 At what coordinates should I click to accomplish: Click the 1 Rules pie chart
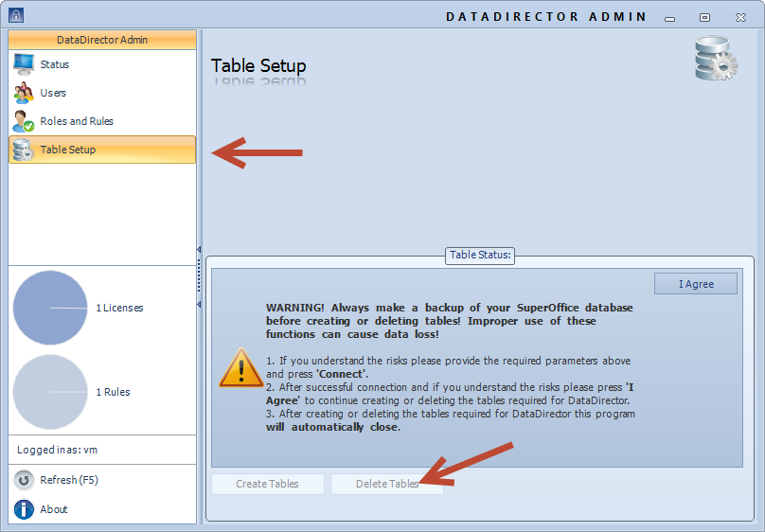pos(50,392)
